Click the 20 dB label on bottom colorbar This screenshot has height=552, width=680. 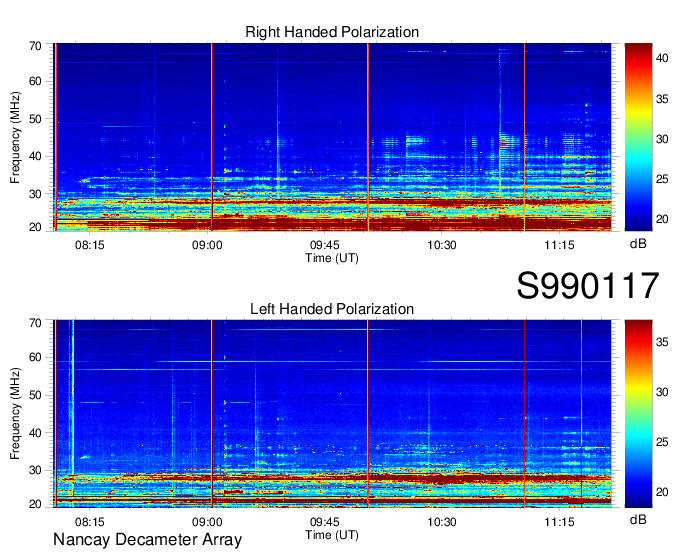click(662, 492)
